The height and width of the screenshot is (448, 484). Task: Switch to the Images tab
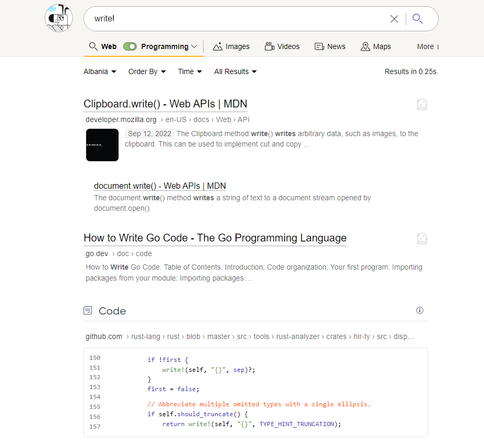[231, 46]
